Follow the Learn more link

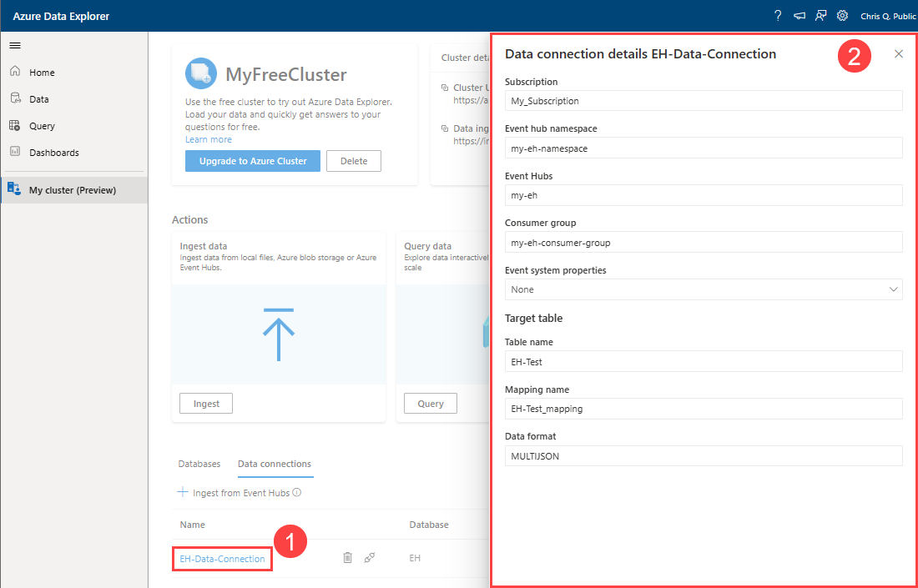pos(209,139)
